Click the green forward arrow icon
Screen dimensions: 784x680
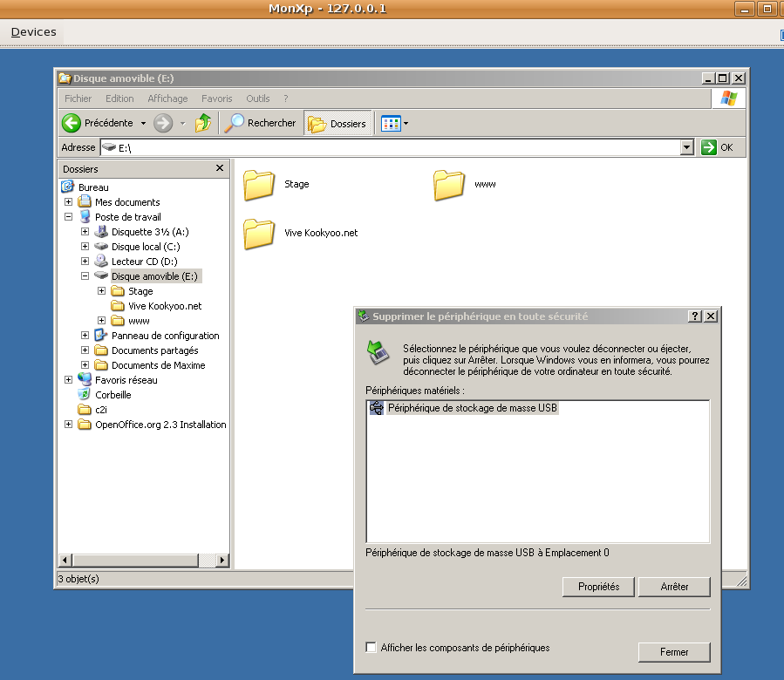tap(163, 123)
